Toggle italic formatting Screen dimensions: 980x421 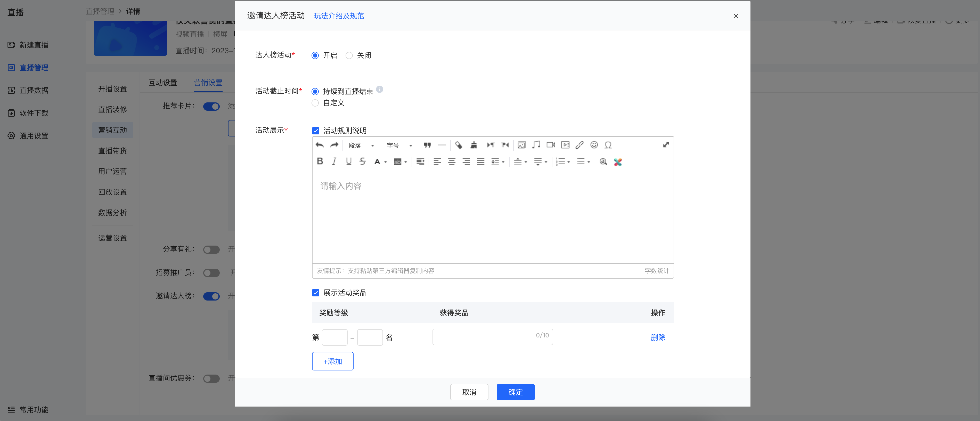coord(334,161)
